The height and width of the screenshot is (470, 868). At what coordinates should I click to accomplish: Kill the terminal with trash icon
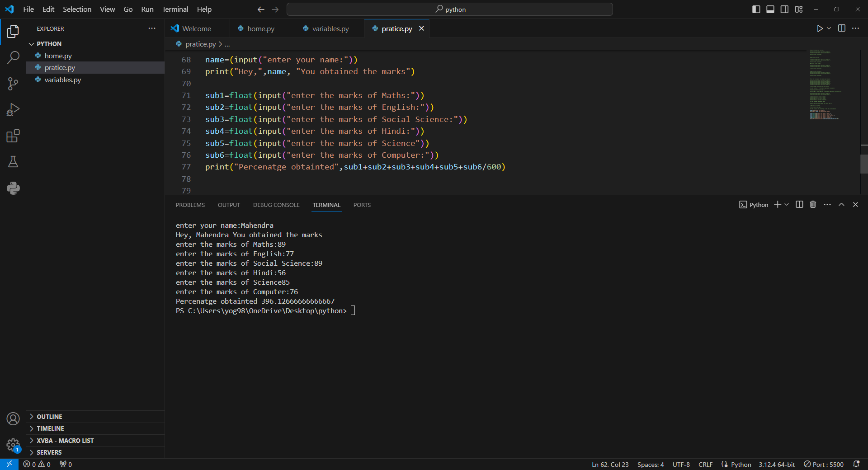click(x=813, y=205)
